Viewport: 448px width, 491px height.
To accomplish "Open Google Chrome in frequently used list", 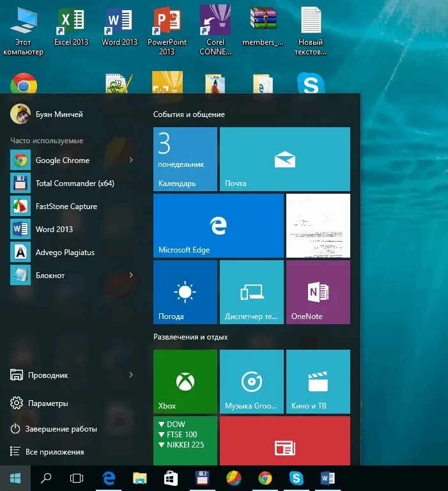I will [x=72, y=160].
